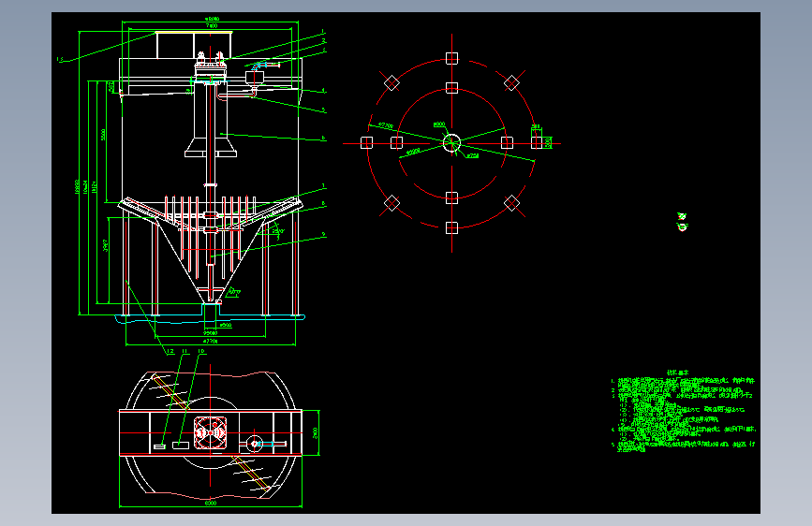812x526 pixels.
Task: Select the notes heading above green text block
Action: 677,373
